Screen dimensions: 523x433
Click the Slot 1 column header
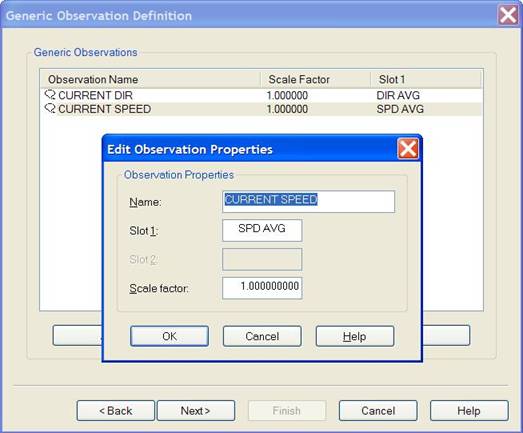click(426, 79)
